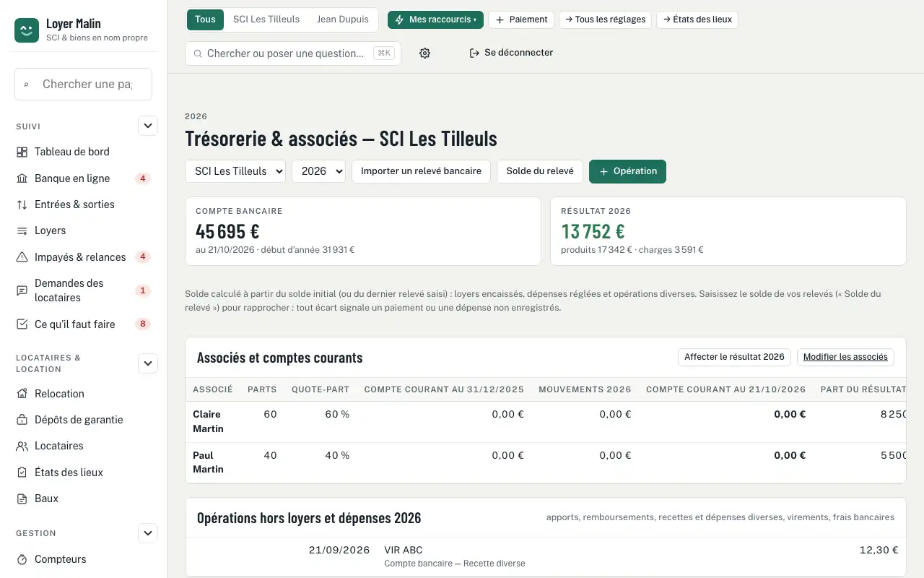
Task: Collapse the Gestion sidebar section
Action: click(x=148, y=533)
